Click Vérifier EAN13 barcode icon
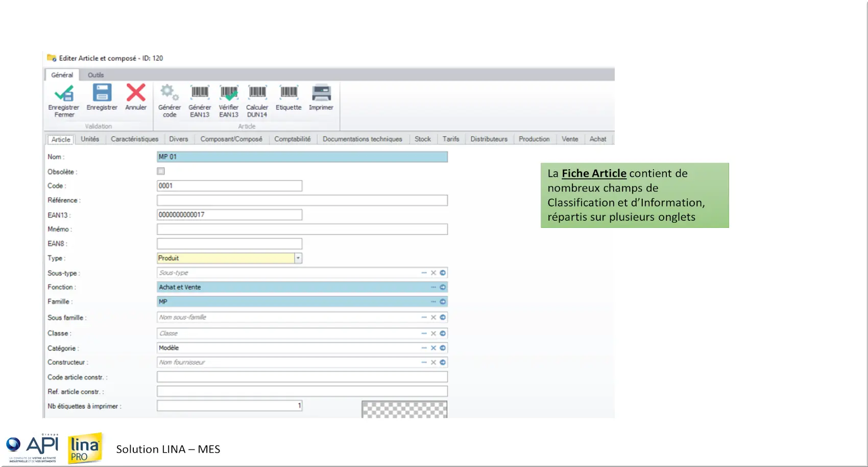The image size is (868, 467). click(229, 92)
